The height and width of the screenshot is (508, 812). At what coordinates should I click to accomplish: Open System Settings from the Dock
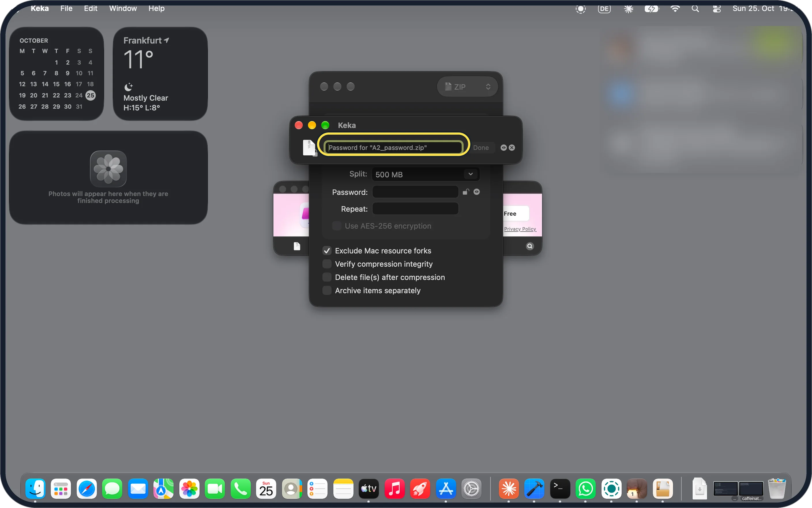[x=471, y=488]
